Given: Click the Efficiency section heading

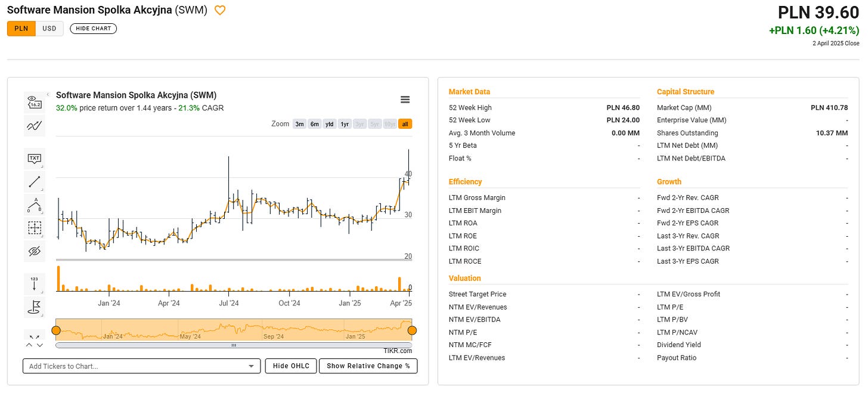Looking at the screenshot, I should pos(465,182).
